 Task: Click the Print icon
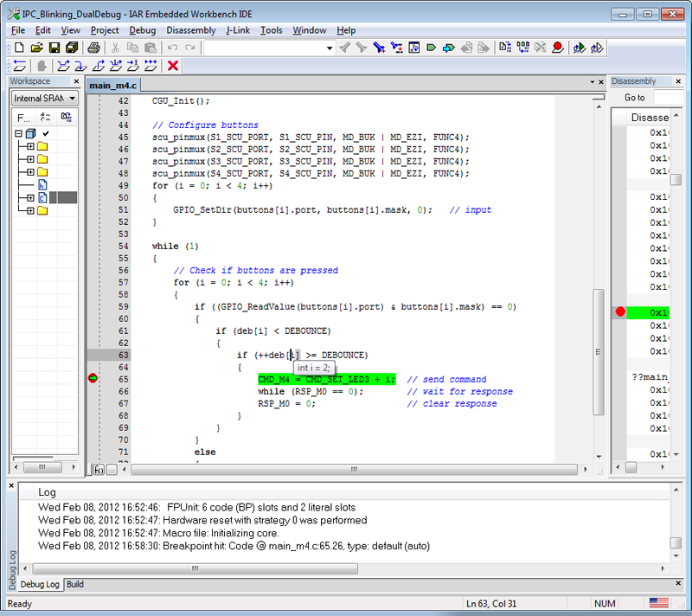pyautogui.click(x=93, y=48)
